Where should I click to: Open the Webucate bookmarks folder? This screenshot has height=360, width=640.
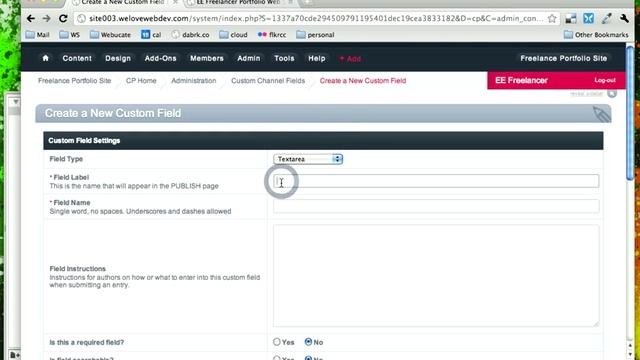(x=110, y=35)
